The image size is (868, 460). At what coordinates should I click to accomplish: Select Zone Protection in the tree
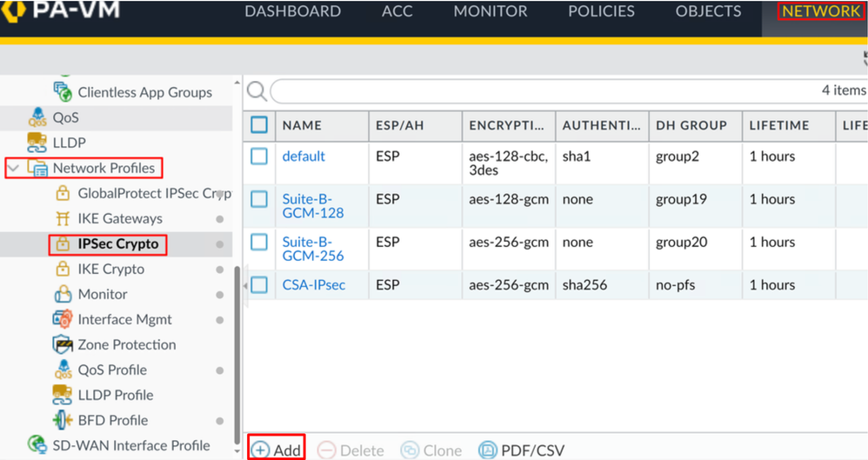[x=127, y=345]
